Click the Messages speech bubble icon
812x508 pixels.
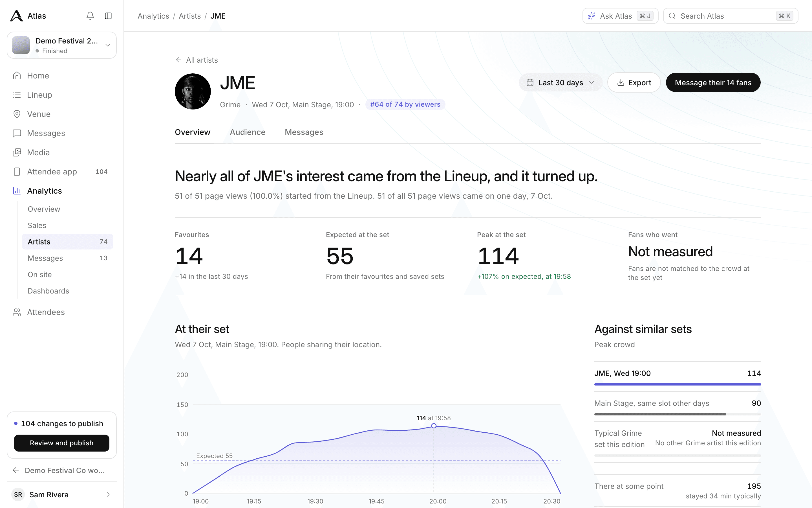point(17,133)
